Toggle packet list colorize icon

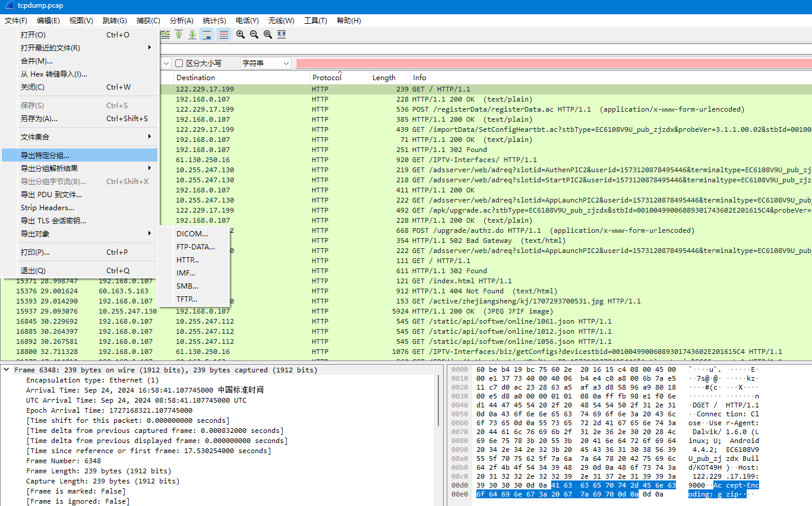point(223,34)
